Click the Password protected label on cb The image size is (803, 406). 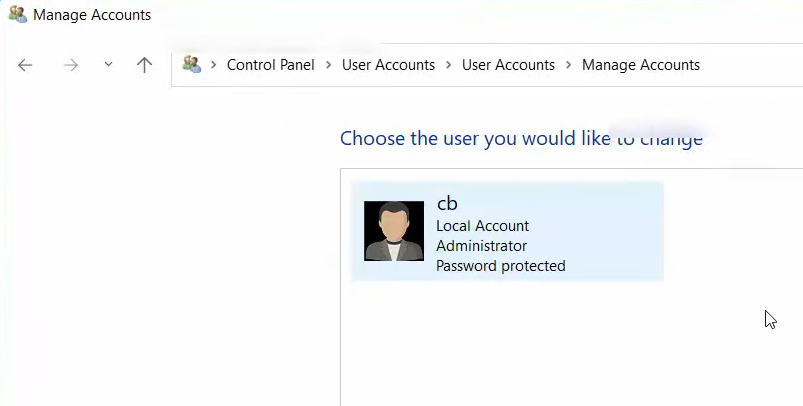tap(500, 266)
